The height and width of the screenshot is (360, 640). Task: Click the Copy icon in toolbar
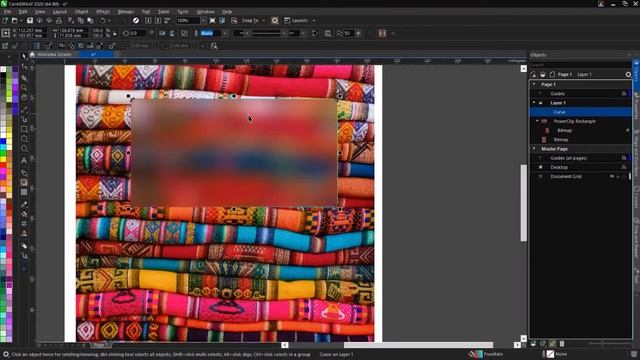[x=81, y=20]
